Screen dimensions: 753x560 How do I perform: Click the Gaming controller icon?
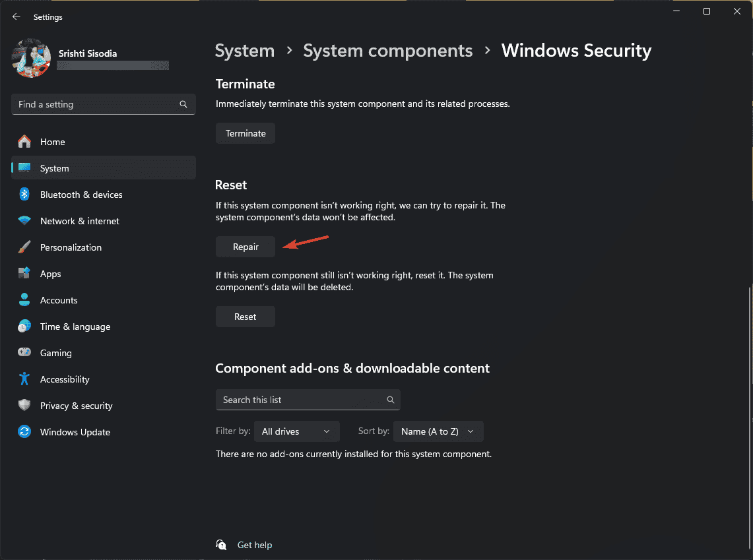24,353
